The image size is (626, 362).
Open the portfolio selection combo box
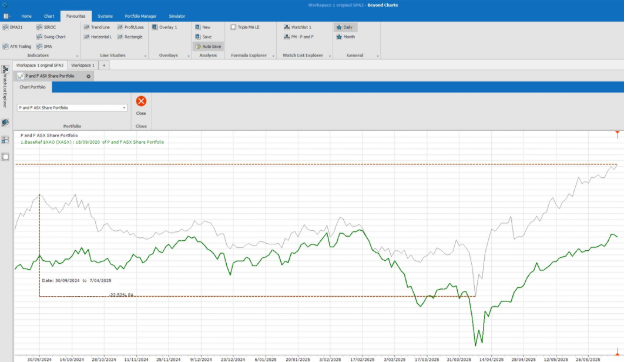coord(72,108)
